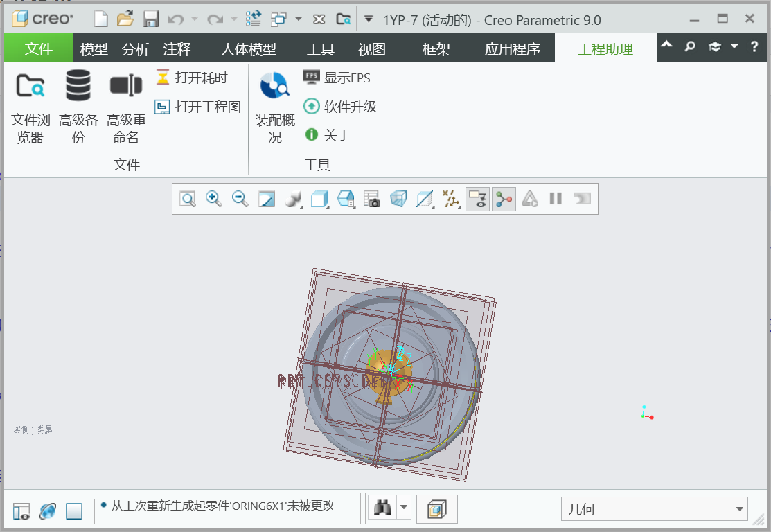The width and height of the screenshot is (771, 532).
Task: Redo the last undone action
Action: coord(215,19)
